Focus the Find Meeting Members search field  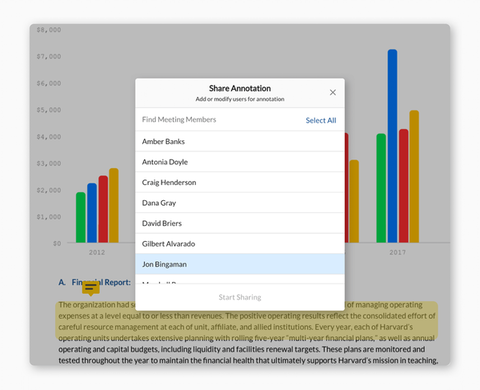(220, 120)
